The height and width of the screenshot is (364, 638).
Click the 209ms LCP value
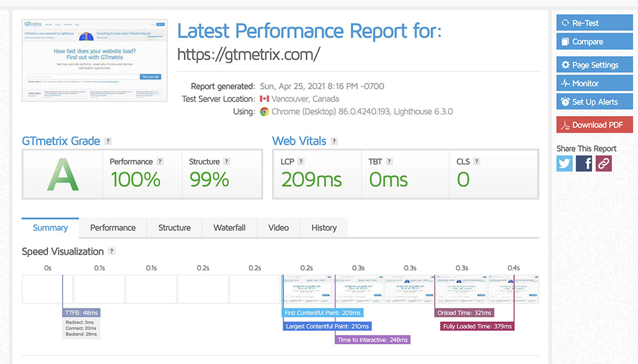tap(311, 179)
